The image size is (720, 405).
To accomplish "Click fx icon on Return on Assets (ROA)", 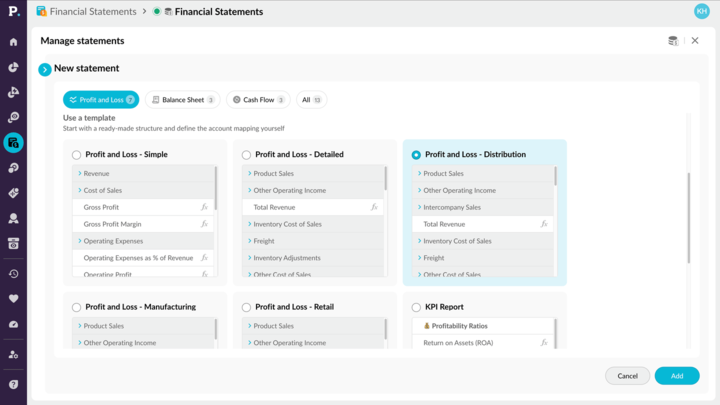I will coord(544,343).
